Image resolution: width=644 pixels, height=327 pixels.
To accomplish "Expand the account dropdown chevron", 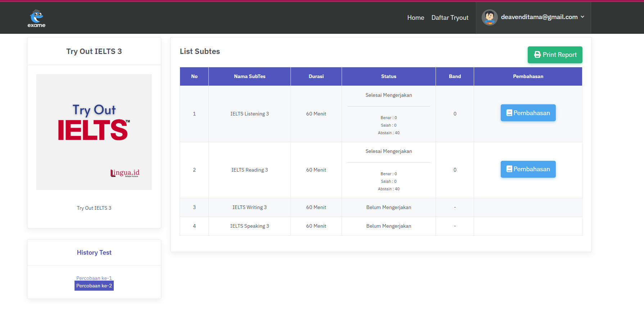I will click(x=582, y=17).
